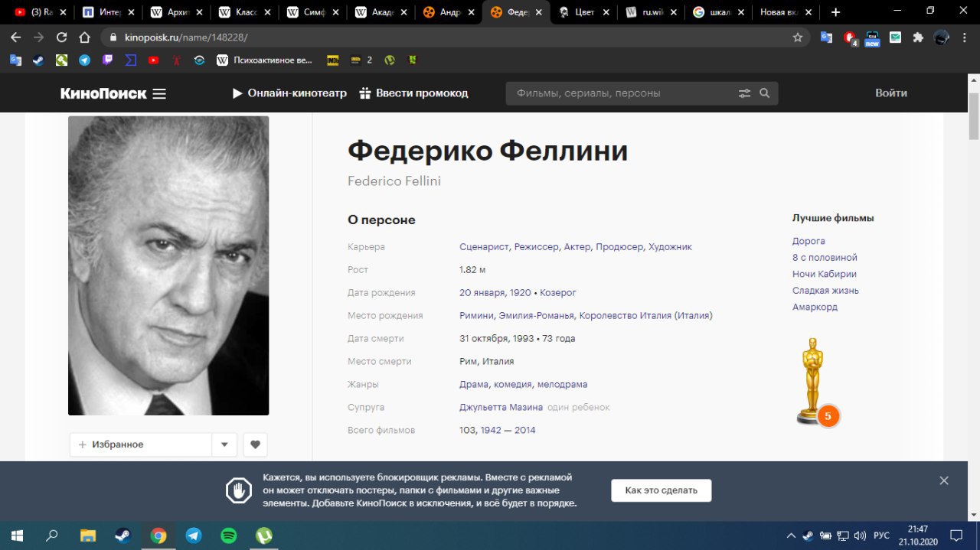Click the Войти login button
The height and width of the screenshot is (550, 980).
tap(891, 93)
